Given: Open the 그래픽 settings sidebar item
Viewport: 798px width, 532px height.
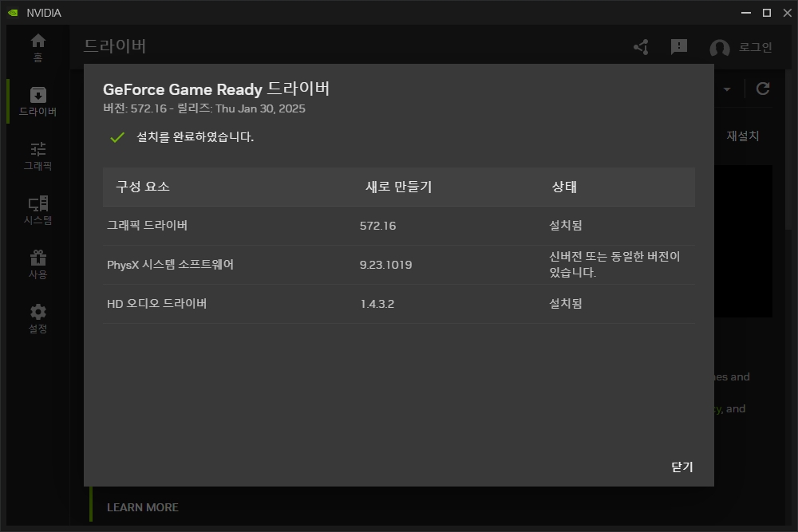Looking at the screenshot, I should click(x=38, y=156).
